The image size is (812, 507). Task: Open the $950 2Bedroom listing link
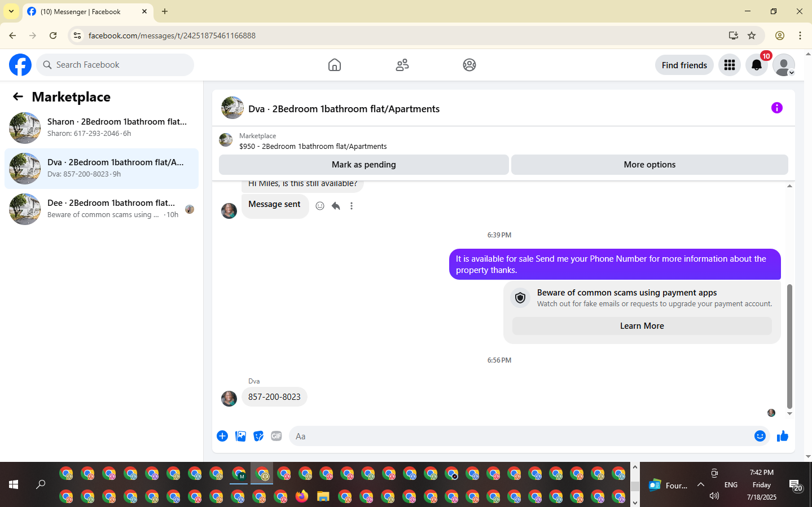(x=313, y=146)
